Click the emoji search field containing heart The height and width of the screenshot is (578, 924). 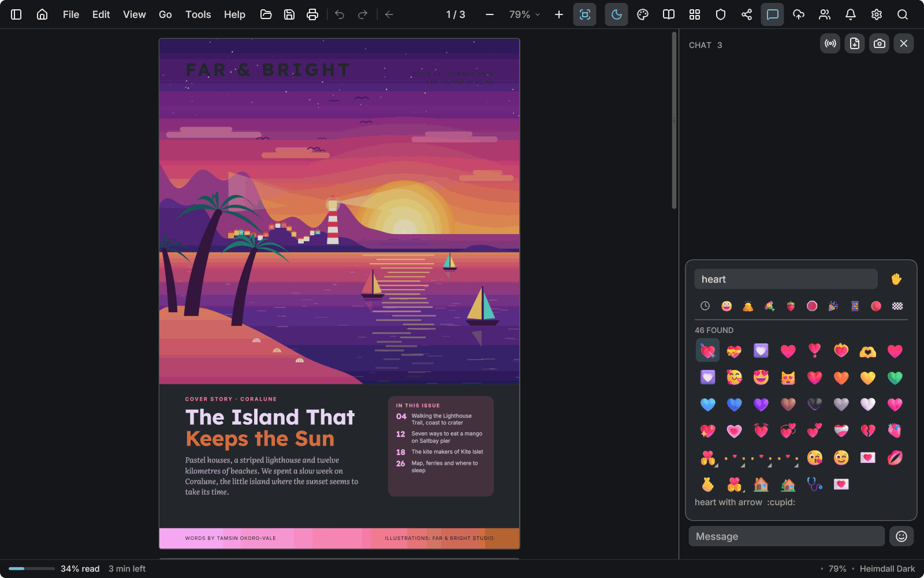click(786, 279)
